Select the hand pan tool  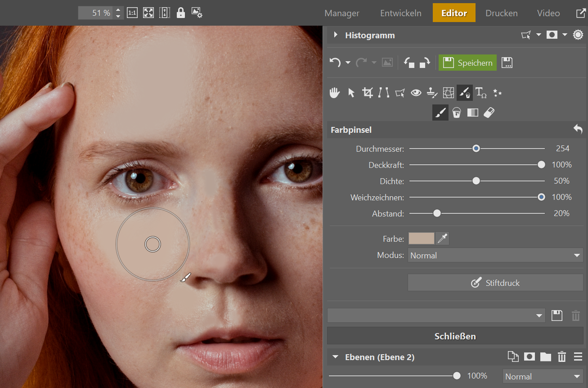tap(334, 93)
